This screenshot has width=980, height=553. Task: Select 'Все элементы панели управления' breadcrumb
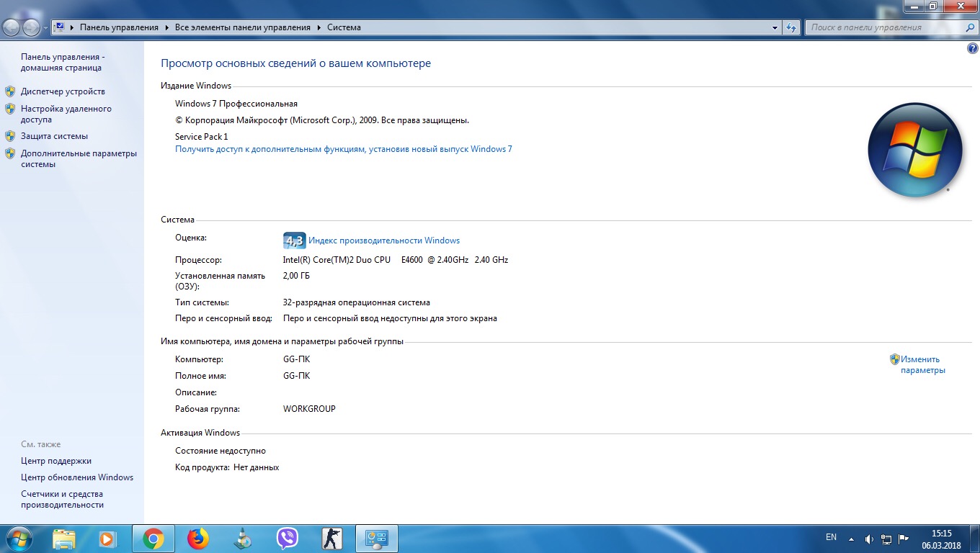coord(243,27)
